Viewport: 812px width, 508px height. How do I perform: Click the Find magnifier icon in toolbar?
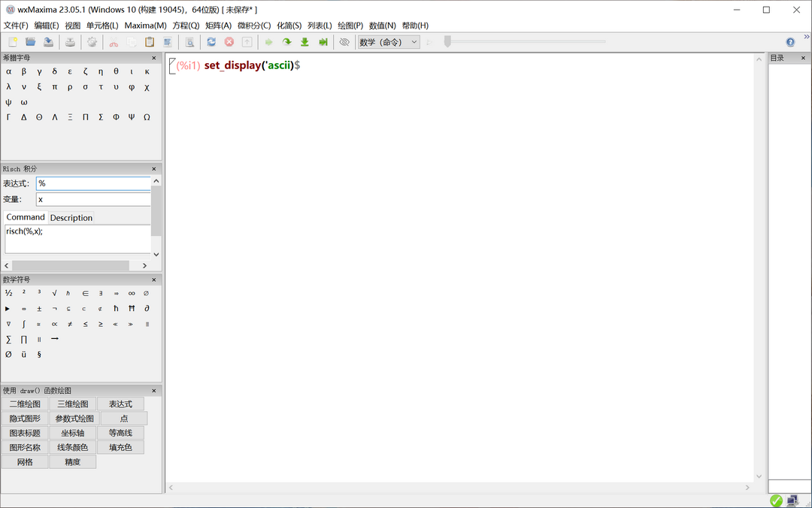click(x=189, y=42)
